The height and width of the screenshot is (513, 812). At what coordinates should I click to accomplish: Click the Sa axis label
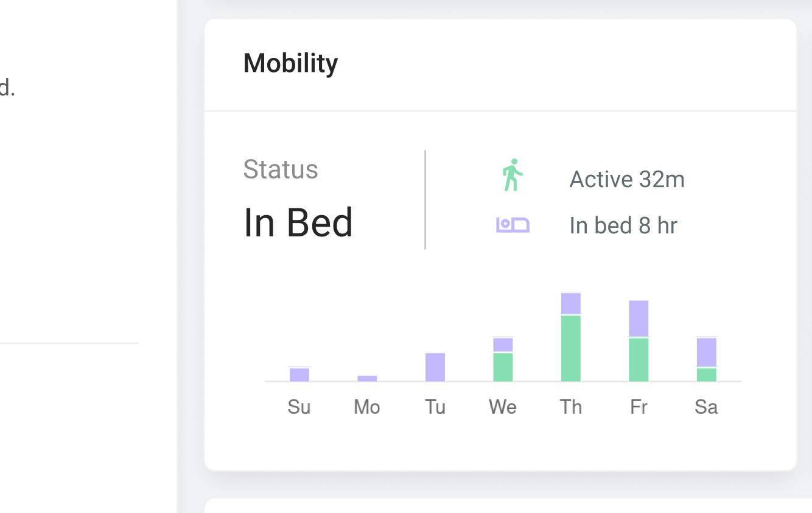(706, 407)
